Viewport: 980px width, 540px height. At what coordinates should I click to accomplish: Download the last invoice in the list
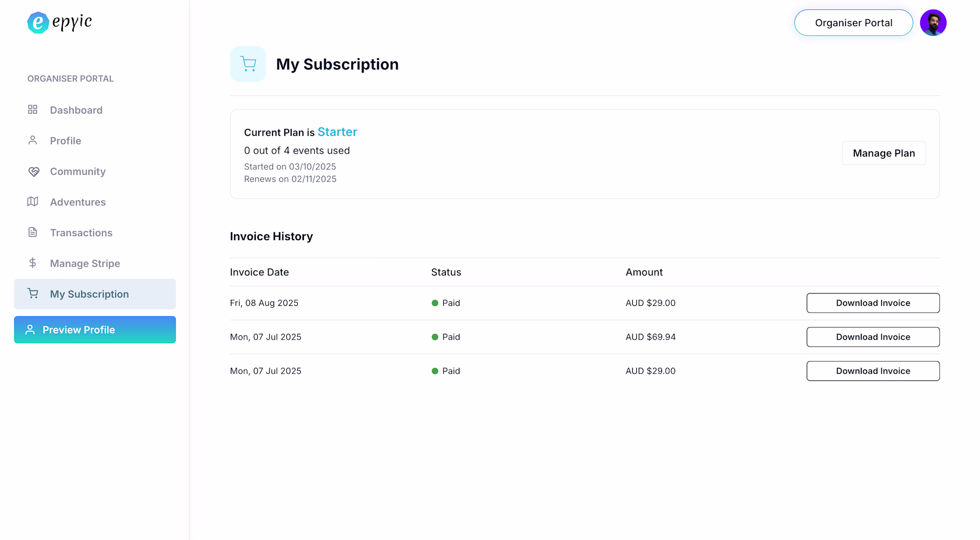coord(872,371)
